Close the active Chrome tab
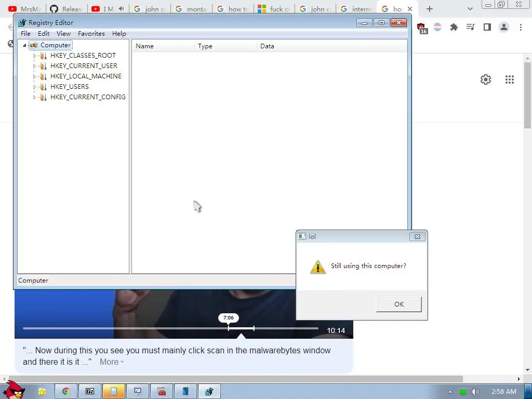532x399 pixels. (410, 9)
